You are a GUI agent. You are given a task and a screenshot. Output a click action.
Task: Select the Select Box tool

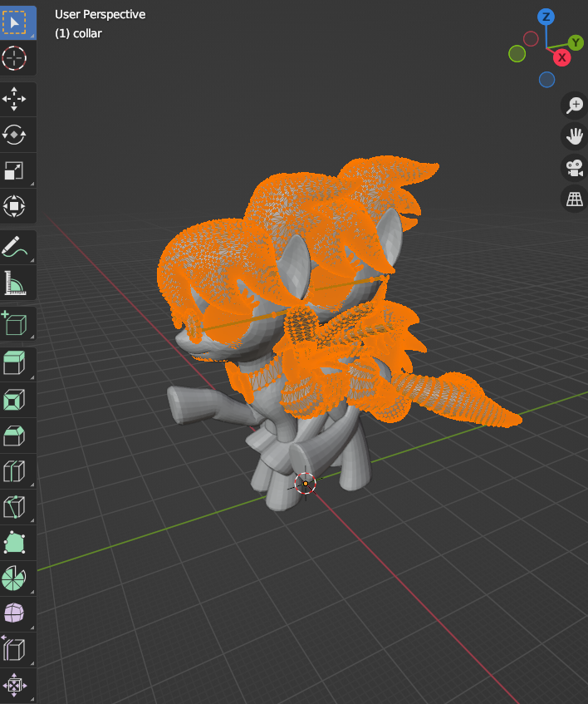[15, 22]
